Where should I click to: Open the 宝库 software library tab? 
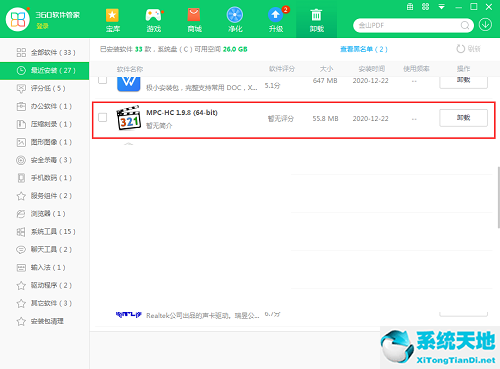coord(113,20)
